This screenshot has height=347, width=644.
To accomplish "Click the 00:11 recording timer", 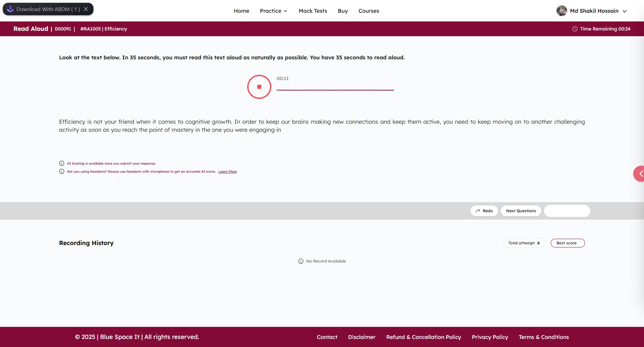I will pos(282,78).
